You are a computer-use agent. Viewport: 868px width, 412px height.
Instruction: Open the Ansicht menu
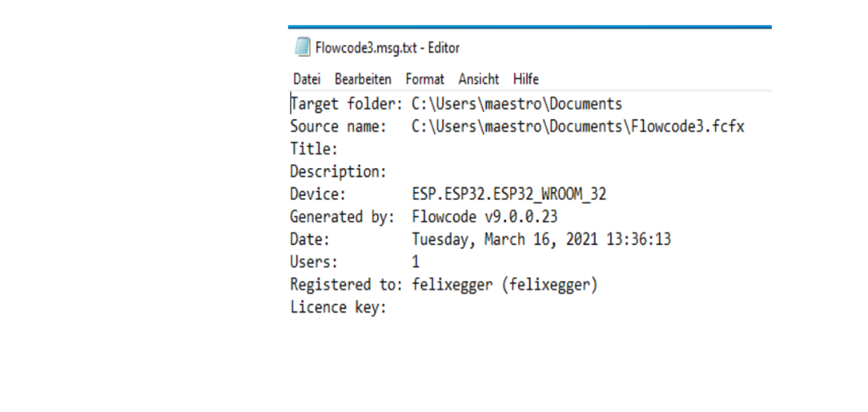(479, 79)
